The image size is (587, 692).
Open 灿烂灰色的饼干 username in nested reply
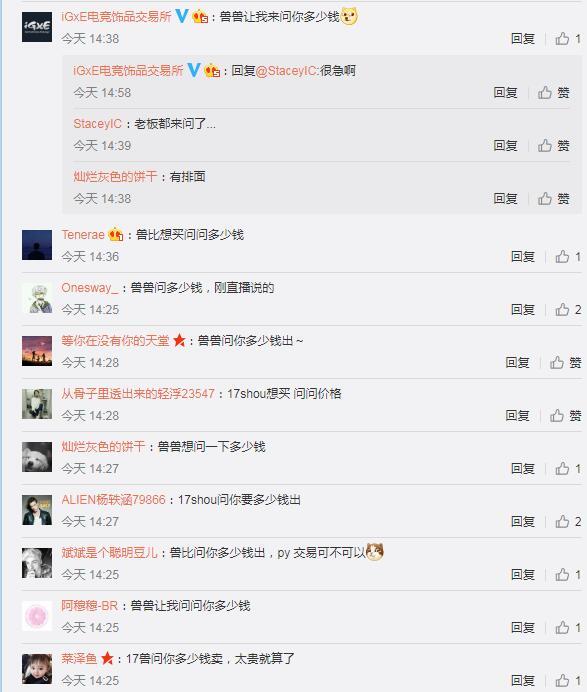pos(115,177)
